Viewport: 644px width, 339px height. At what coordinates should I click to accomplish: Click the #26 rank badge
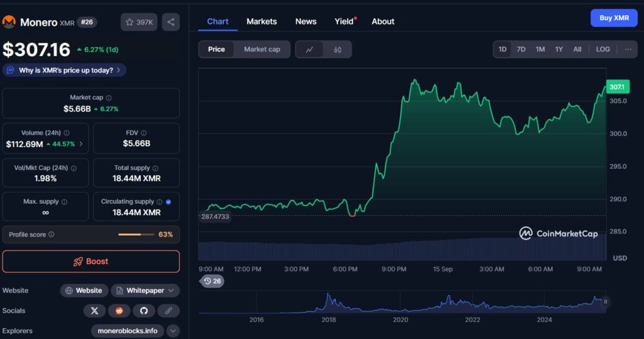(x=87, y=22)
